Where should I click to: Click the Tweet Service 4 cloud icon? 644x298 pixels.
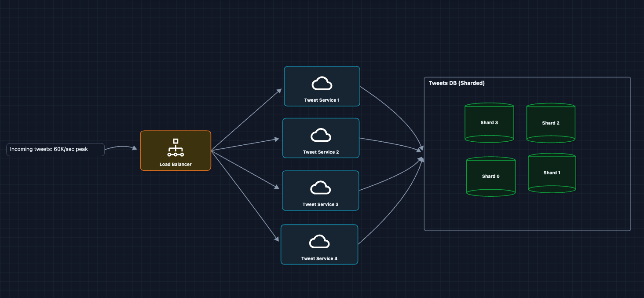319,242
